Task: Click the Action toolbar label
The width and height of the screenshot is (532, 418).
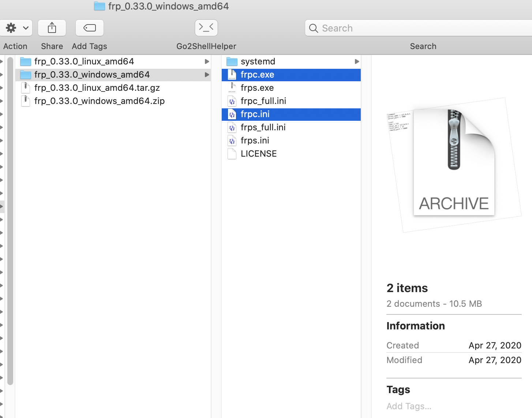Action: point(15,46)
